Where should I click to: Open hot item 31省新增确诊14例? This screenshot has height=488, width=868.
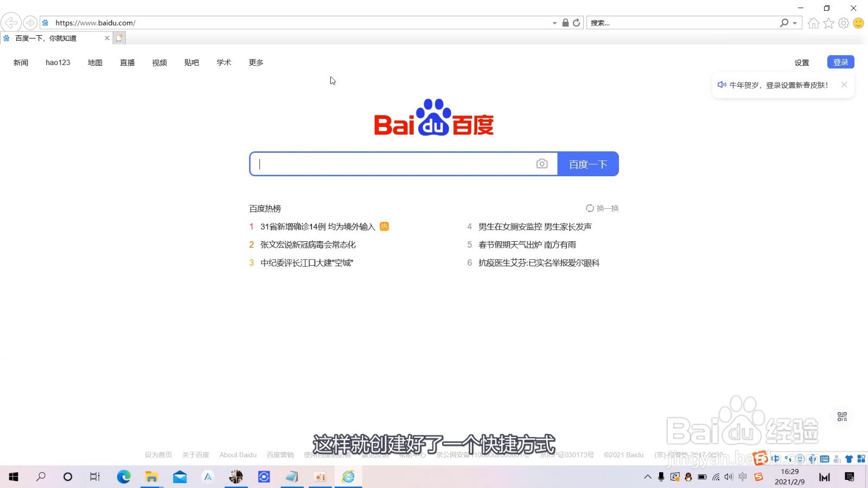pos(318,227)
